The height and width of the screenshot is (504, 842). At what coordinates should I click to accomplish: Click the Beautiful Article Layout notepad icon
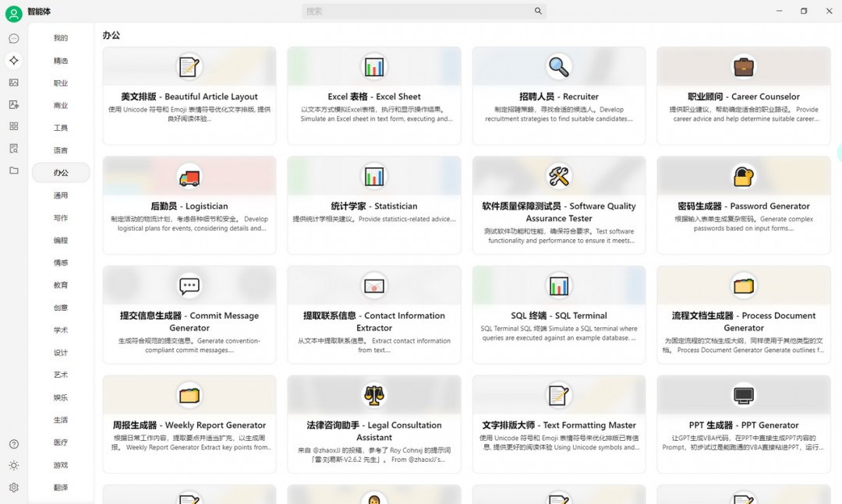189,67
